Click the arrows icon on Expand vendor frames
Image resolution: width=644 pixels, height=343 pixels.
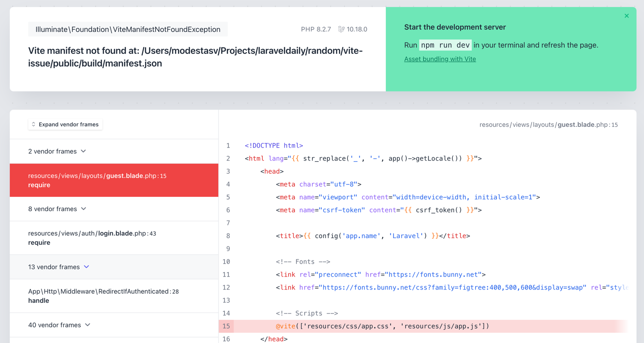pos(34,124)
